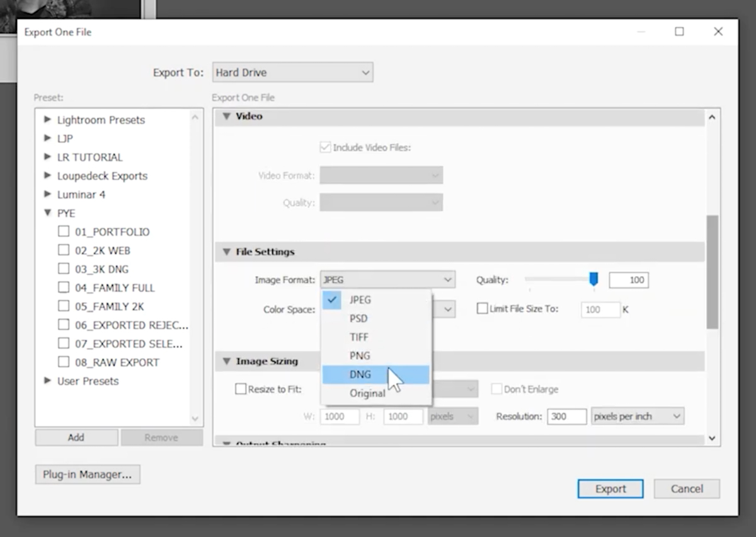Check the 05_FAMILY 2K preset box
756x537 pixels.
pos(64,306)
